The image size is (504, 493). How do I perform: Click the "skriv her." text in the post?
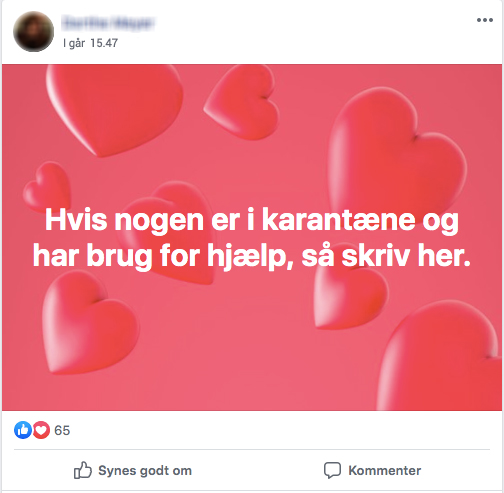[x=406, y=256]
